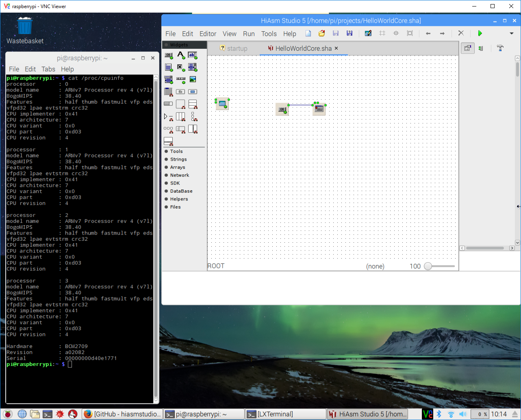This screenshot has width=521, height=420.
Task: Run the project with the green play icon
Action: pos(480,33)
